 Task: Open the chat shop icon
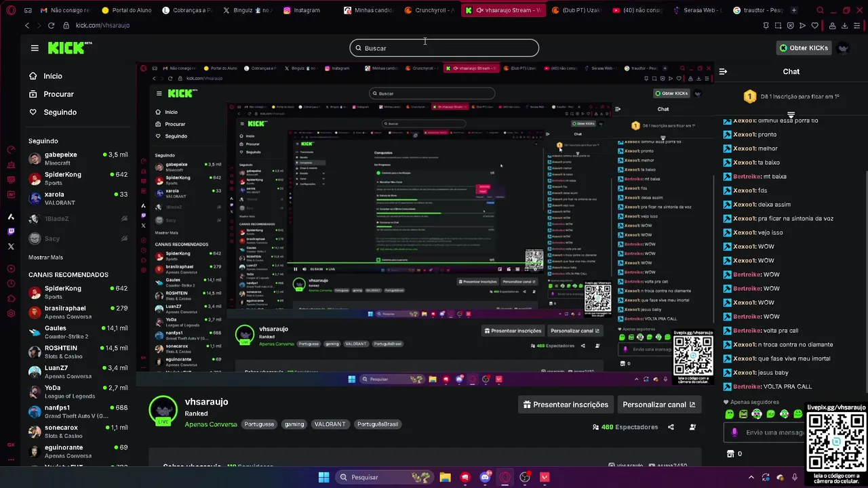coord(730,453)
